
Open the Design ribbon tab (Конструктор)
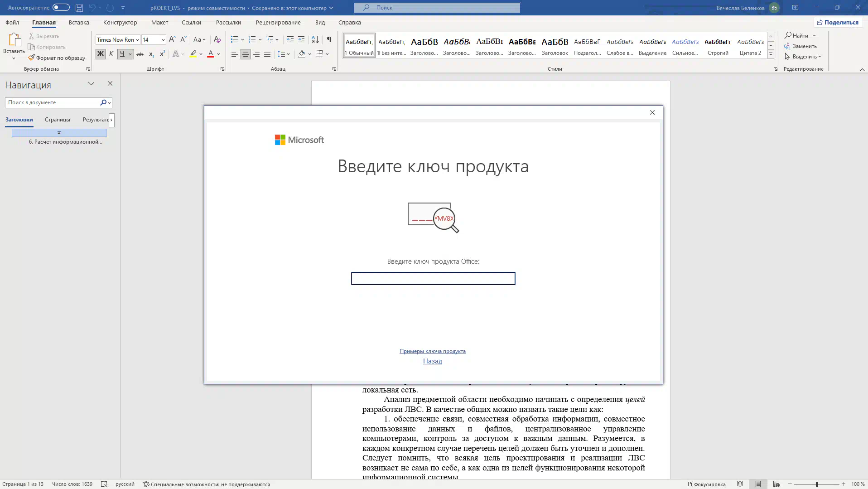(120, 22)
